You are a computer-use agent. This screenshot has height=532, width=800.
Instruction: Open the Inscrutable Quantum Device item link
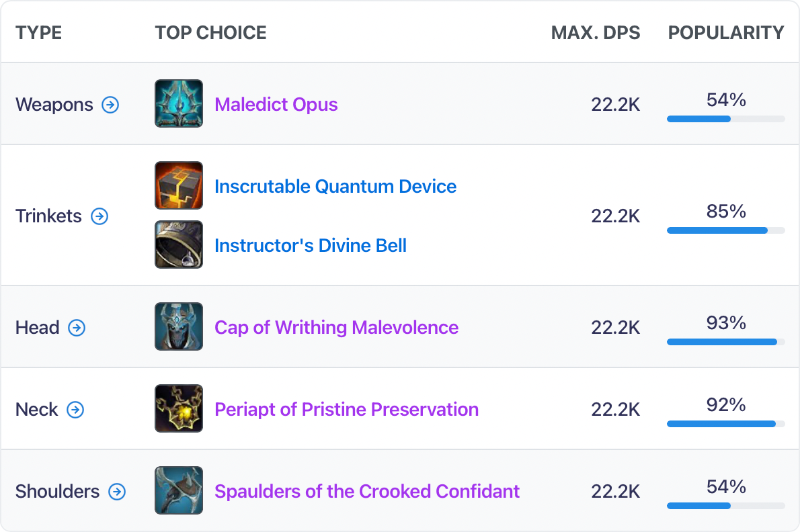pos(335,187)
